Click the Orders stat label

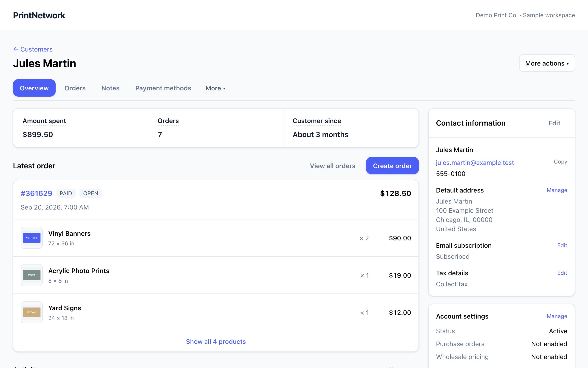(168, 121)
